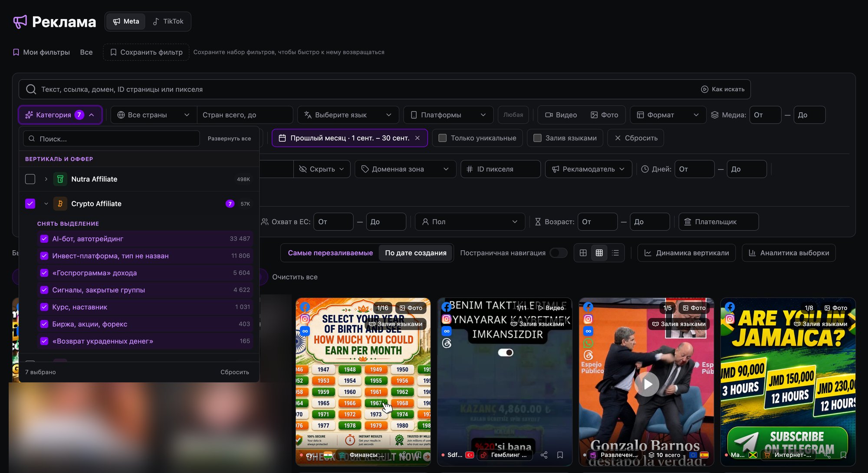868x473 pixels.
Task: Open the Все страны dropdown
Action: click(154, 115)
